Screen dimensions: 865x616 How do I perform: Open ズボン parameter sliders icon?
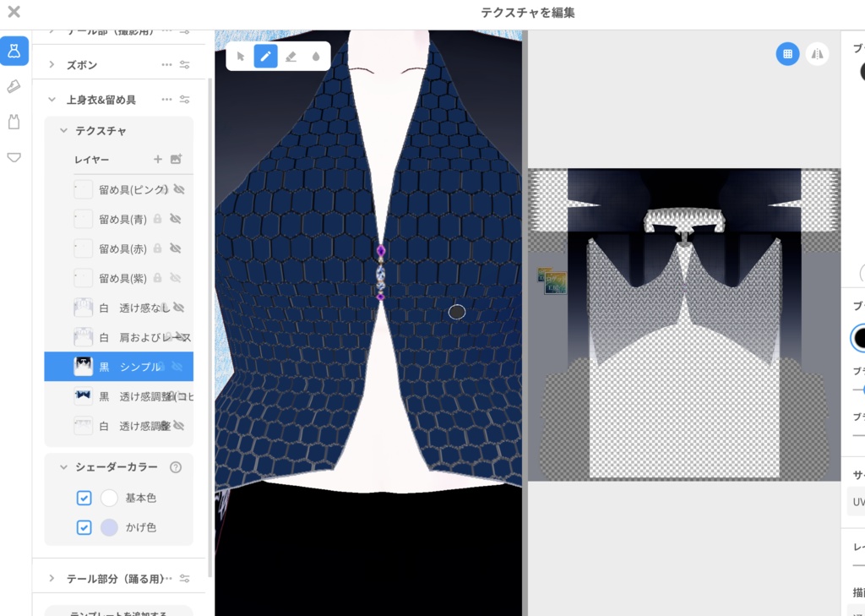(x=185, y=64)
